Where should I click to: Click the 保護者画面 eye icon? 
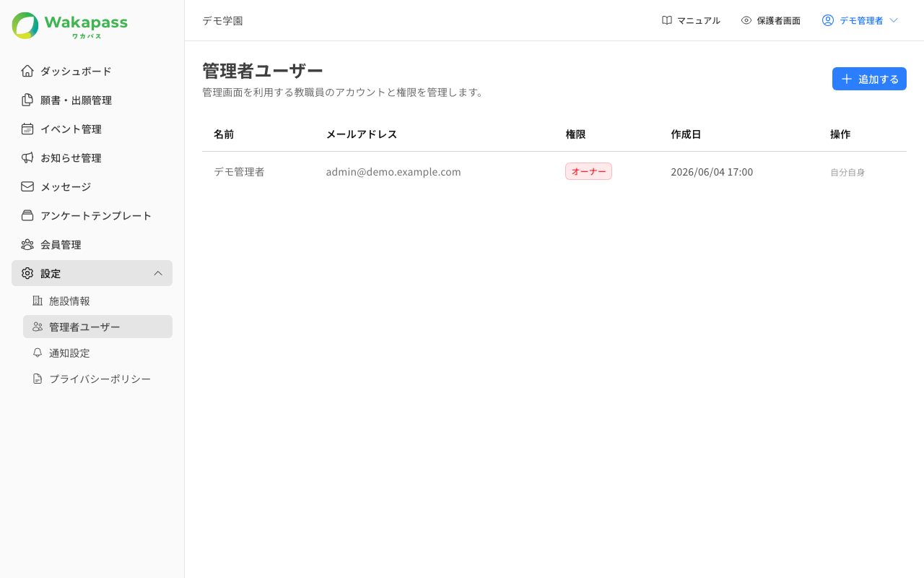[746, 20]
